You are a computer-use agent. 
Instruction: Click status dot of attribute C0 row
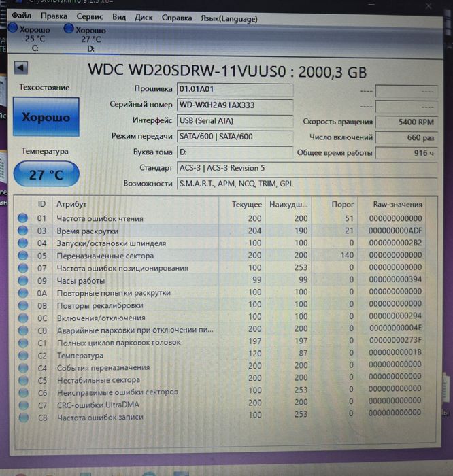tap(23, 330)
